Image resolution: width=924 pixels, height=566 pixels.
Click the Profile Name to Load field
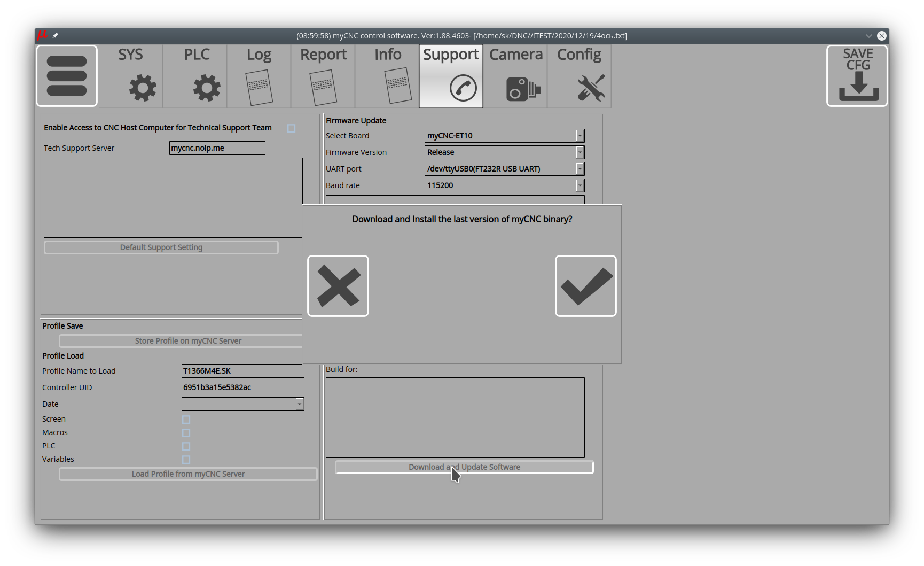click(x=243, y=371)
